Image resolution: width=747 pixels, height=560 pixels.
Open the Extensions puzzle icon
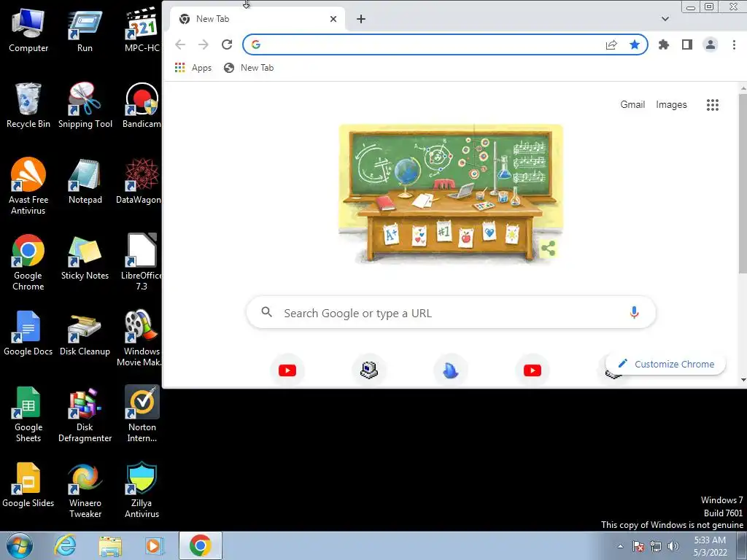coord(664,44)
